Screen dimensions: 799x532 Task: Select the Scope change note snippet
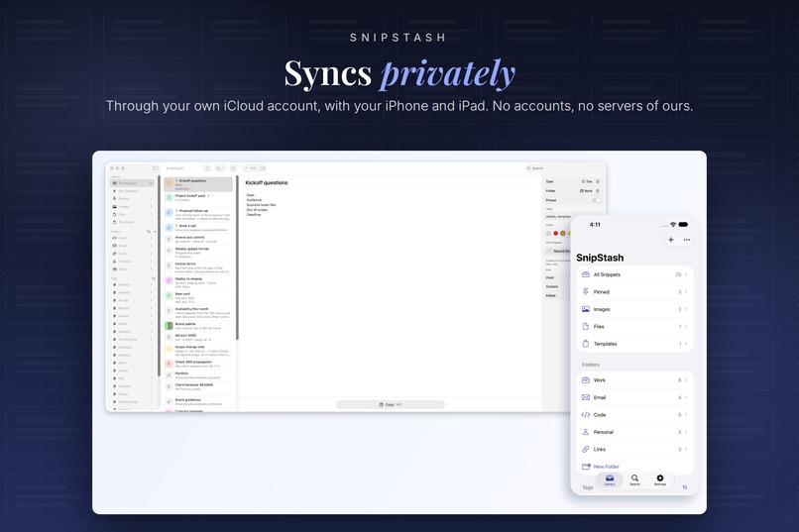(x=198, y=351)
